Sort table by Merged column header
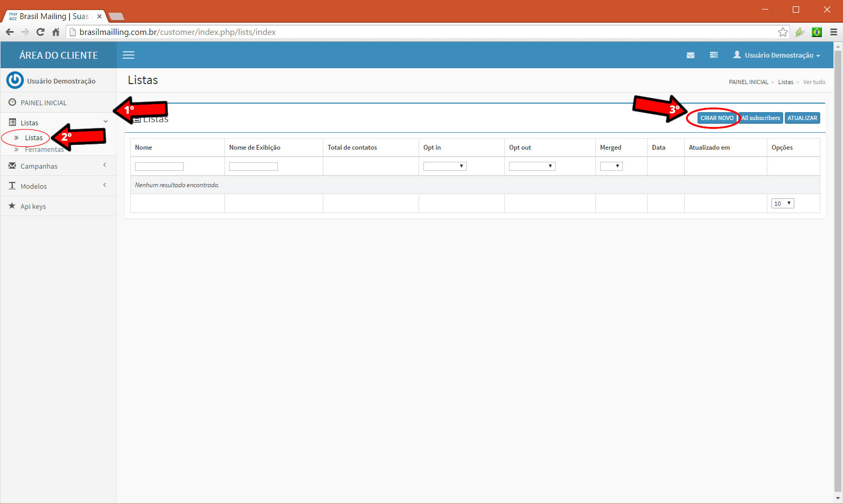The height and width of the screenshot is (504, 843). pos(611,148)
